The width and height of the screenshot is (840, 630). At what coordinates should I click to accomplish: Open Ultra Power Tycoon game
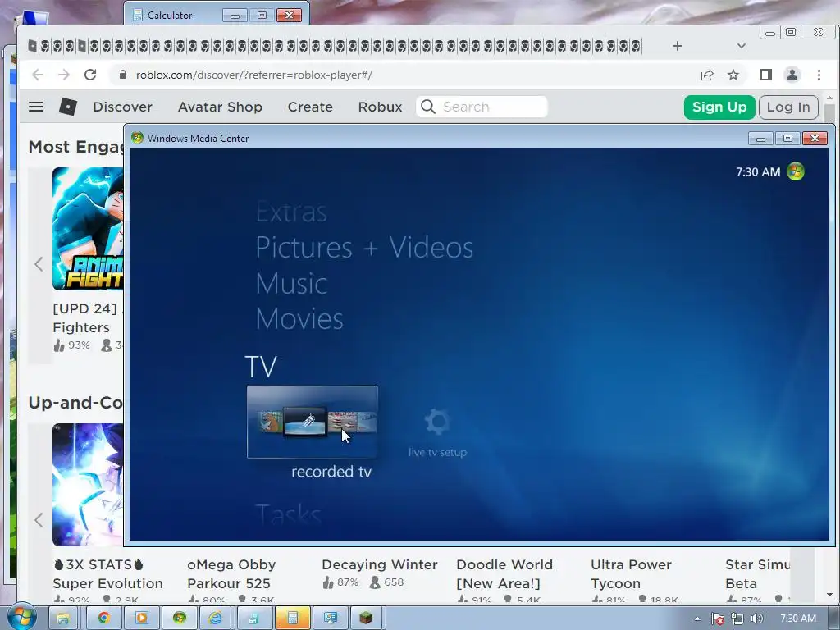pyautogui.click(x=631, y=573)
